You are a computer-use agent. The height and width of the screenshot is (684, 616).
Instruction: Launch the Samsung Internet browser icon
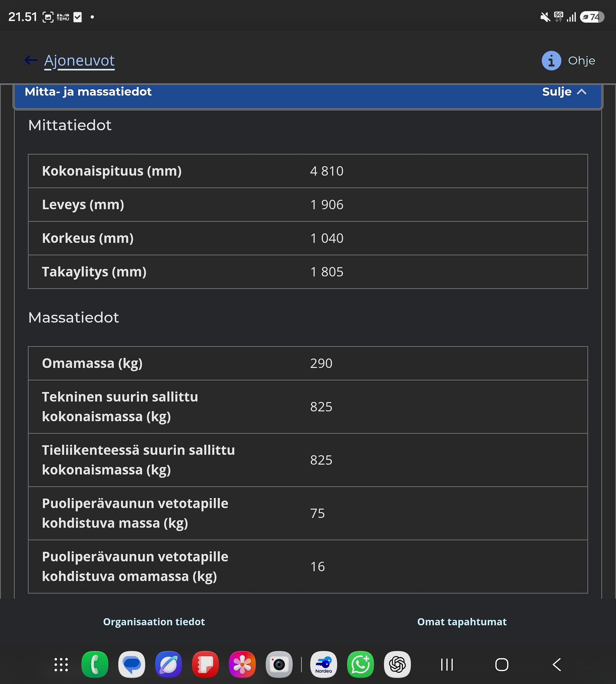(168, 664)
